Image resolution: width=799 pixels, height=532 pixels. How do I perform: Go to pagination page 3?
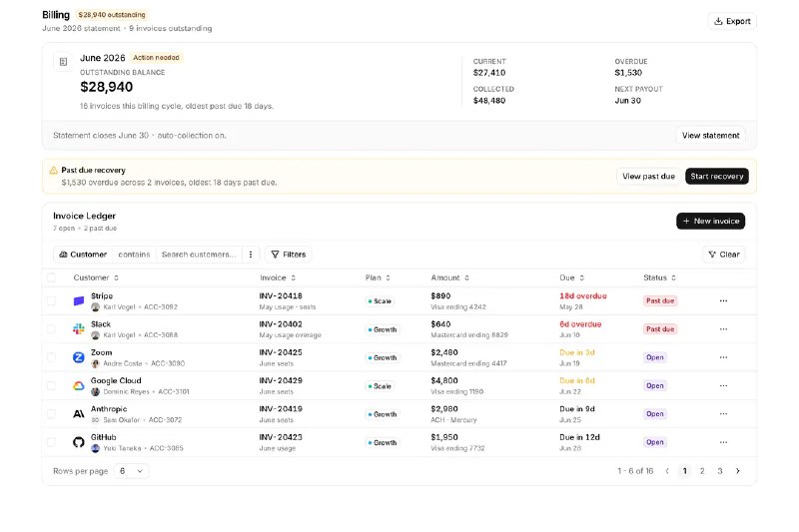[720, 471]
